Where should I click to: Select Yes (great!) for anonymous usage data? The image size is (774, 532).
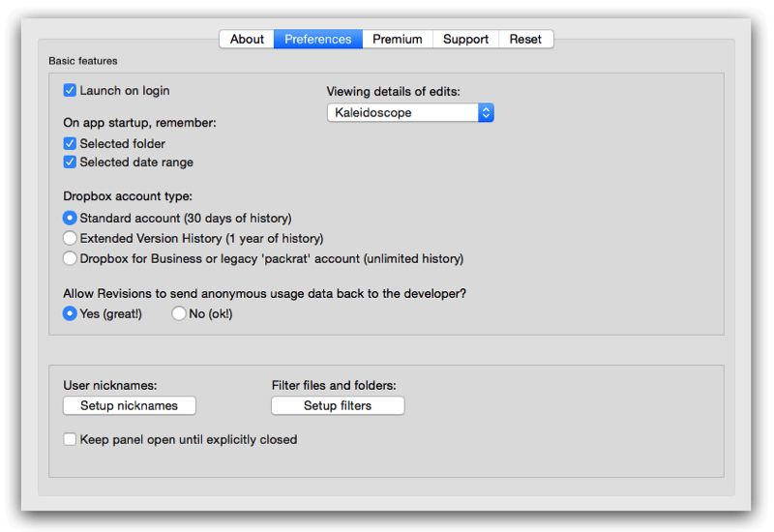(70, 314)
